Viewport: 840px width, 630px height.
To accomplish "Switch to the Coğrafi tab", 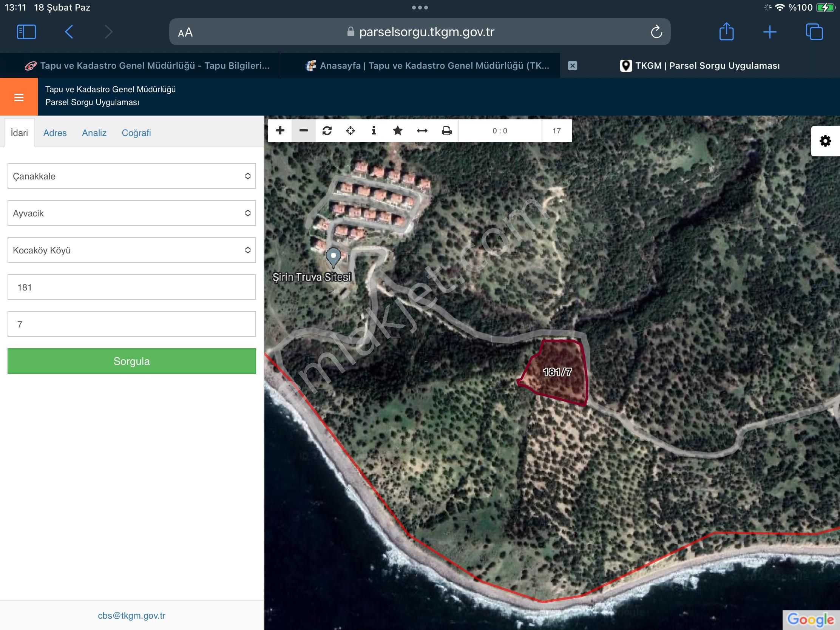I will tap(136, 133).
